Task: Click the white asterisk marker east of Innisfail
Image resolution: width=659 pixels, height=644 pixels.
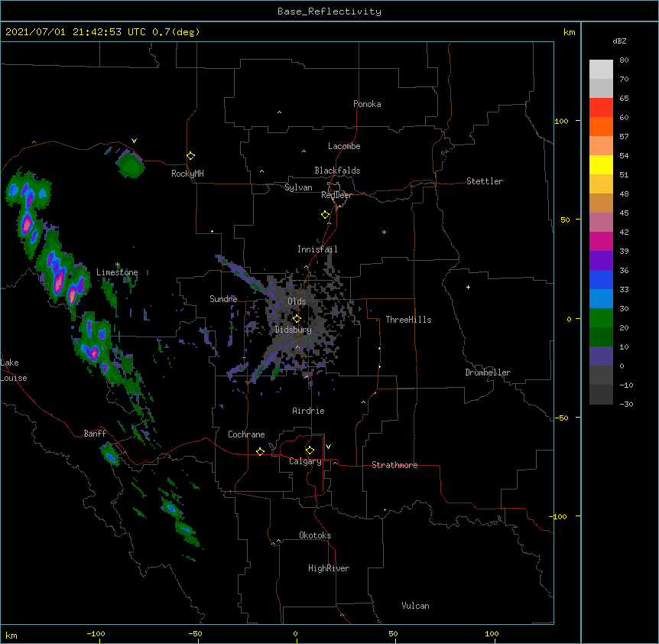Action: tap(384, 232)
